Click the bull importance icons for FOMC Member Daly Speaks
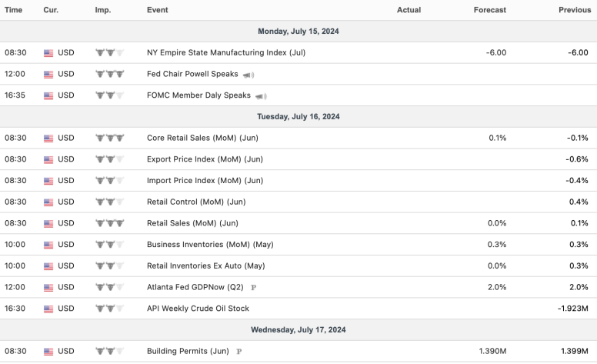 110,95
